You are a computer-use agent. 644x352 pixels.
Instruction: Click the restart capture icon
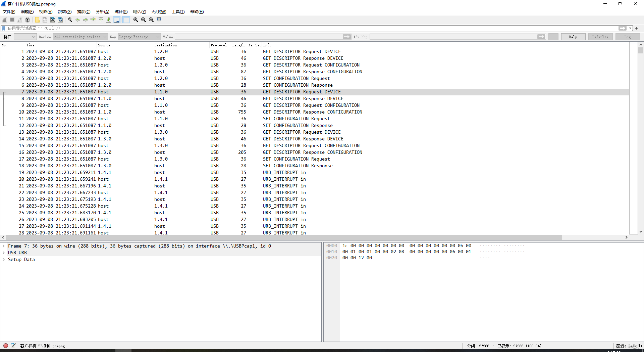(20, 20)
